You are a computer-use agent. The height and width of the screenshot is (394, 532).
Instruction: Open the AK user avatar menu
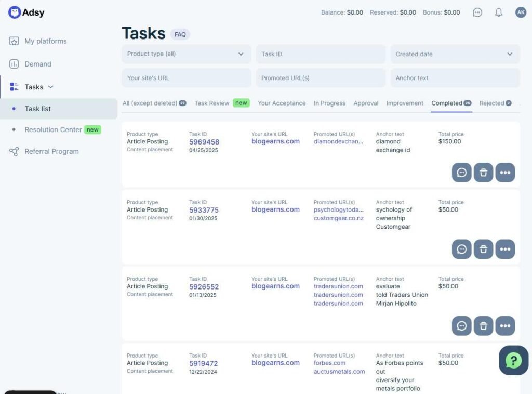pos(521,12)
